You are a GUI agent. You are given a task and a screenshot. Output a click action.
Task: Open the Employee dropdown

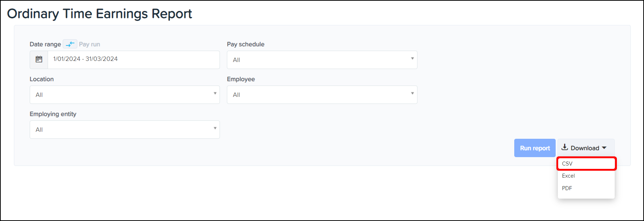pos(322,95)
